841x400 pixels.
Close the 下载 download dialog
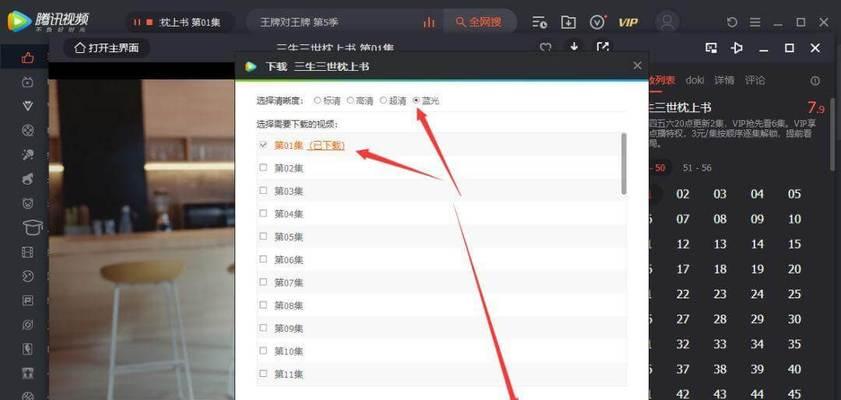637,65
